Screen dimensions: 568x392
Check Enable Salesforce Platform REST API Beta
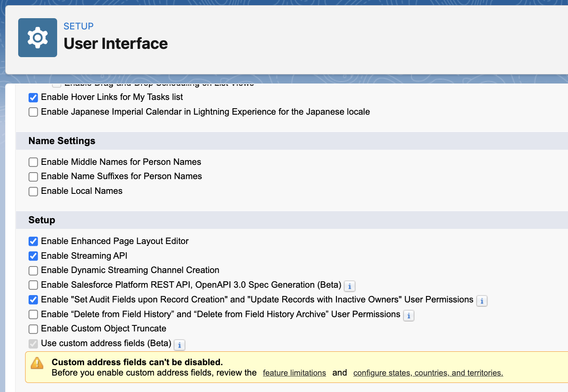(x=33, y=285)
